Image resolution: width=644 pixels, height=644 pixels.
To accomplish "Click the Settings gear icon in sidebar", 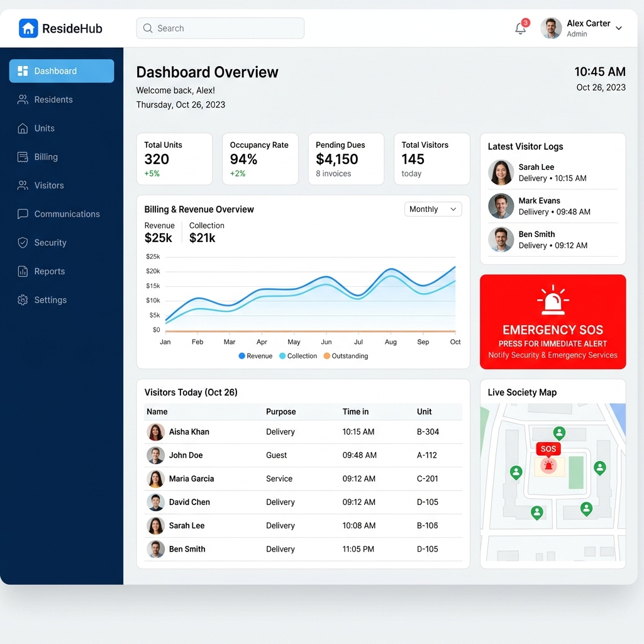I will coord(23,300).
